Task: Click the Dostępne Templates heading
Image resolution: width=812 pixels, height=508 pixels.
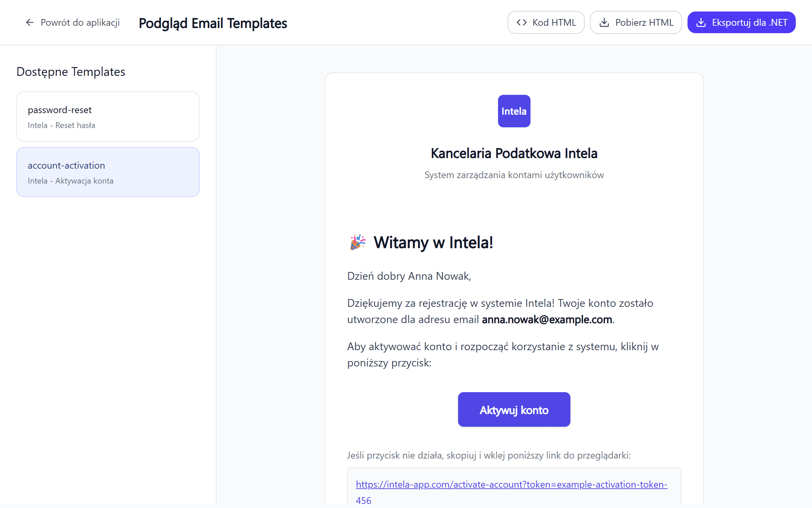Action: click(71, 72)
